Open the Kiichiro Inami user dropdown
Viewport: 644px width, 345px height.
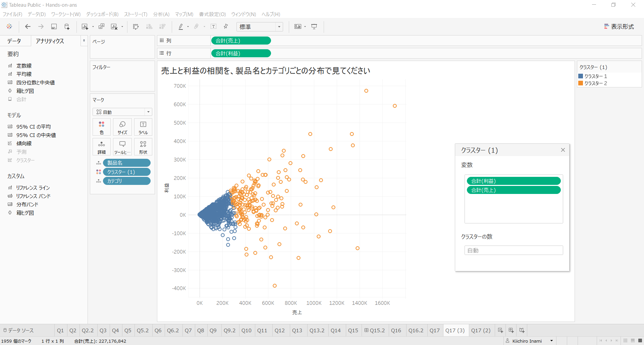point(551,341)
